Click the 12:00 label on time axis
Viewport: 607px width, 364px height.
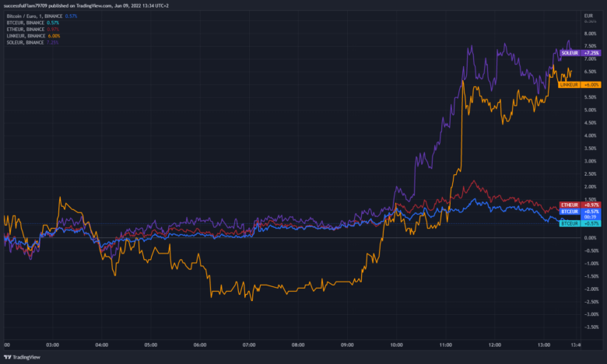495,345
